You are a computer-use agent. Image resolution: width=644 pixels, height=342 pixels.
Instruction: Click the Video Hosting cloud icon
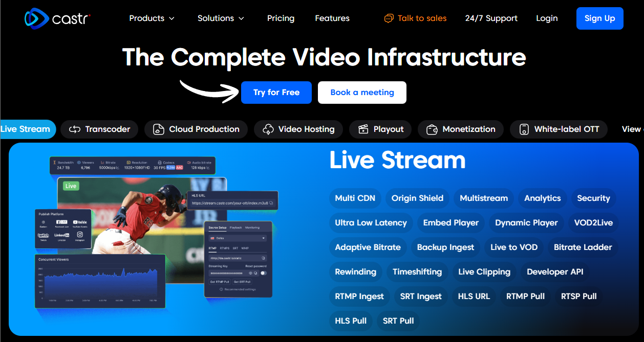pos(267,129)
